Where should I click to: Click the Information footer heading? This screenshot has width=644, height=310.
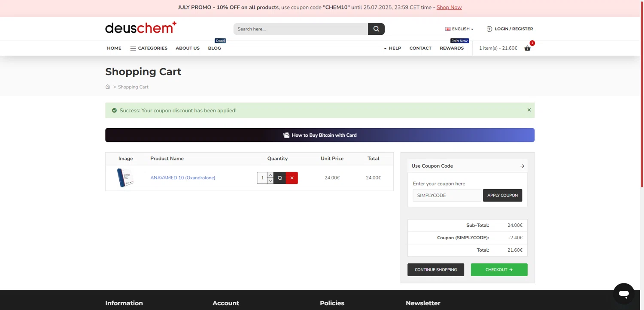tap(124, 303)
